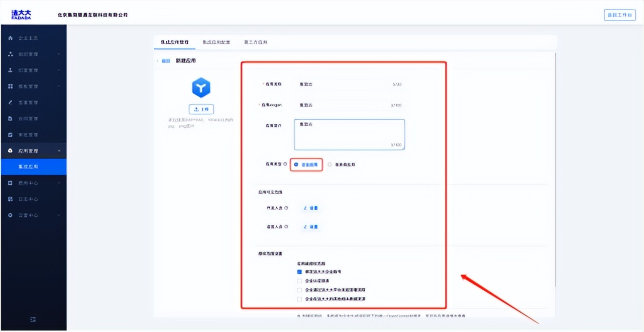The height and width of the screenshot is (332, 644).
Task: Click the 设置 link next to 开发人员
Action: point(311,208)
